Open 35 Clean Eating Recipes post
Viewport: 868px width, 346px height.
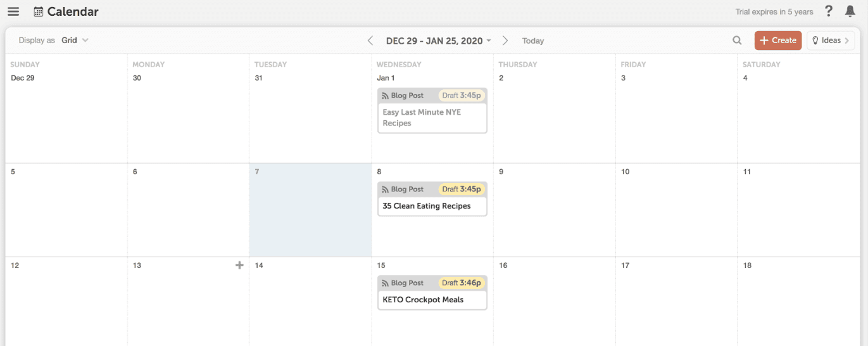pyautogui.click(x=432, y=206)
